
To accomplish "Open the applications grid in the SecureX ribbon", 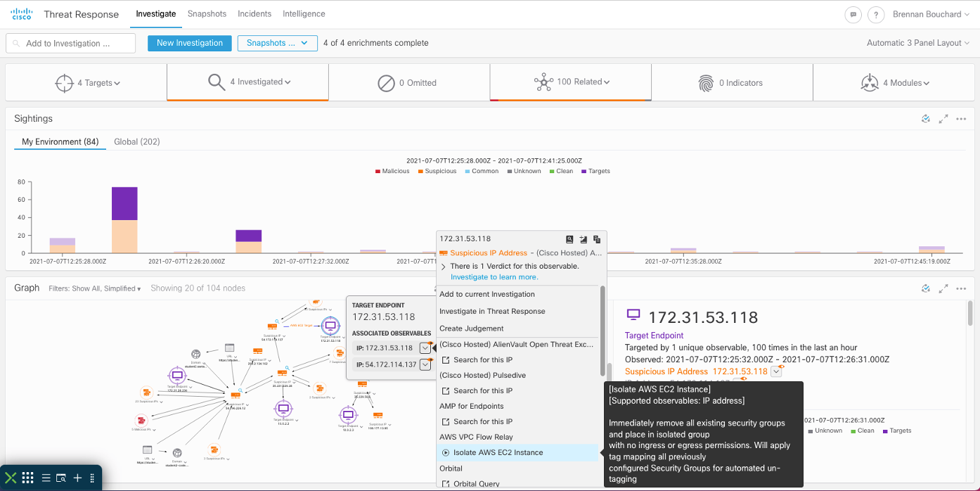I will tap(27, 478).
